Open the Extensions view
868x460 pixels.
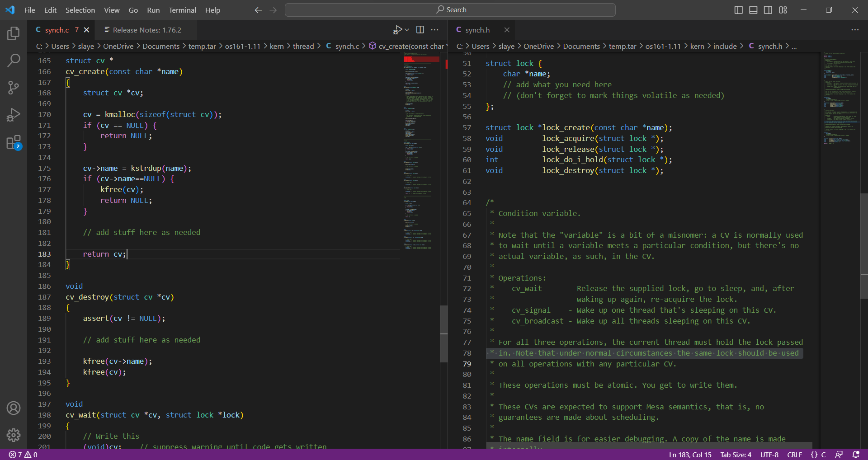coord(14,142)
